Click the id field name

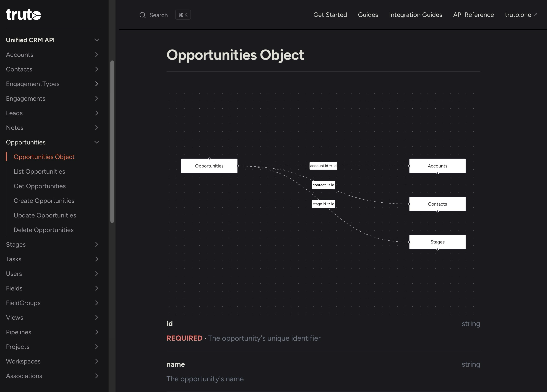(x=169, y=324)
